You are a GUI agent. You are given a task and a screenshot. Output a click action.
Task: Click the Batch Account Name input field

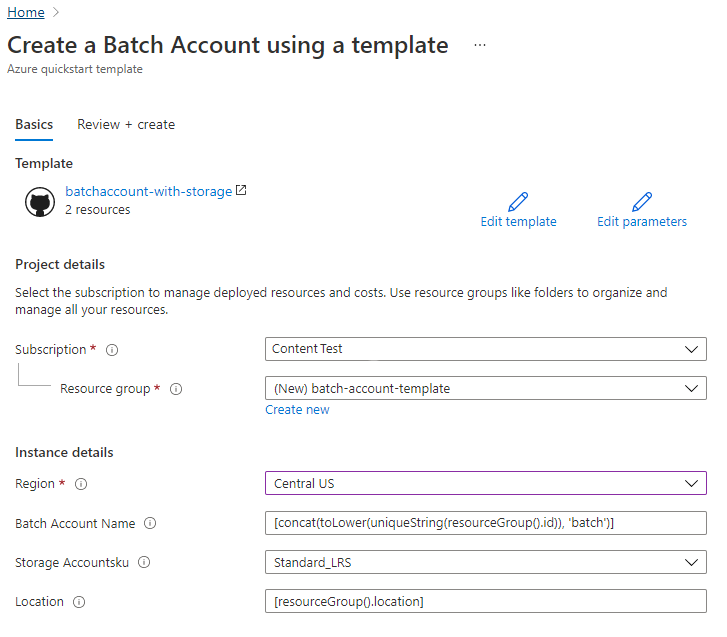pyautogui.click(x=486, y=523)
